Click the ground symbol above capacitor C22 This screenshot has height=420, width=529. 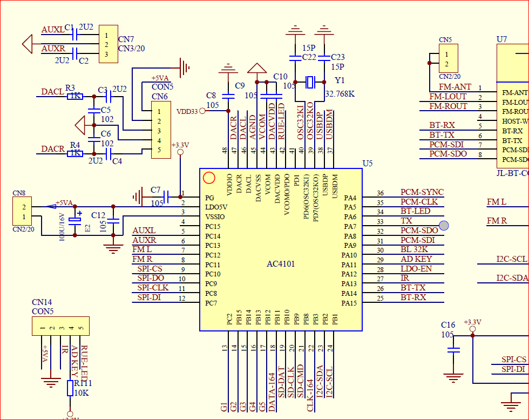click(295, 30)
